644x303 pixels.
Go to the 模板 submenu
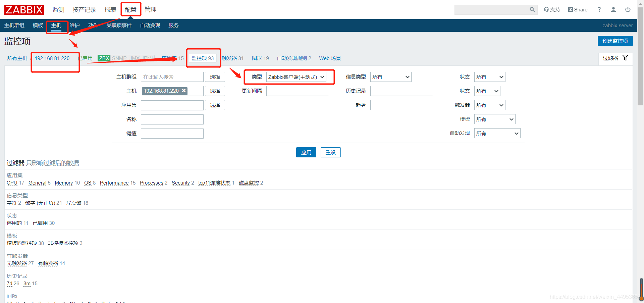[38, 26]
